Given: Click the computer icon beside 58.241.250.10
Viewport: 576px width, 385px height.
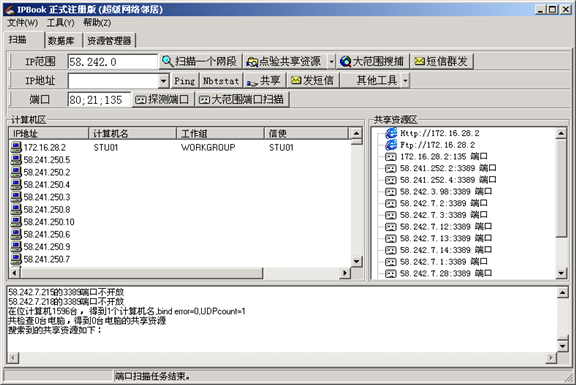Looking at the screenshot, I should 16,222.
